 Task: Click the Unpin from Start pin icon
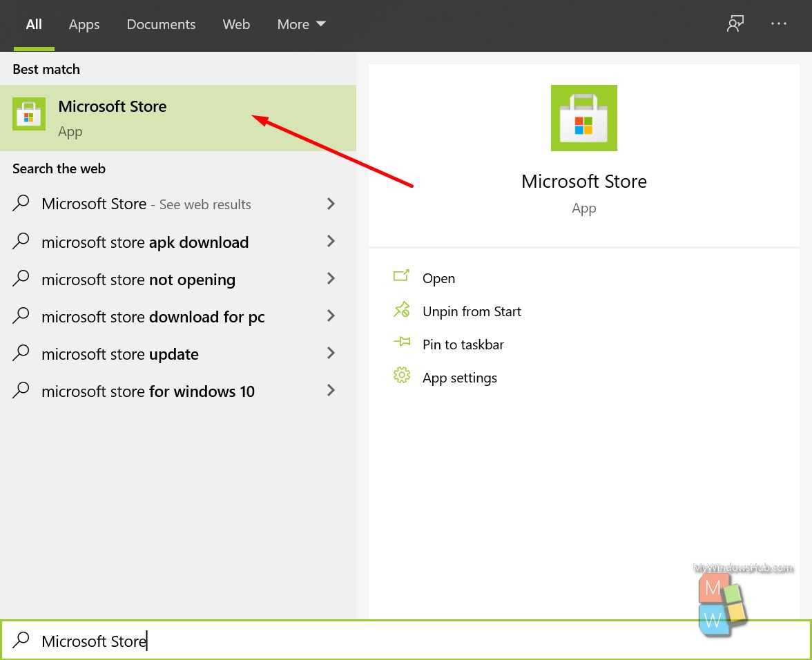click(401, 310)
